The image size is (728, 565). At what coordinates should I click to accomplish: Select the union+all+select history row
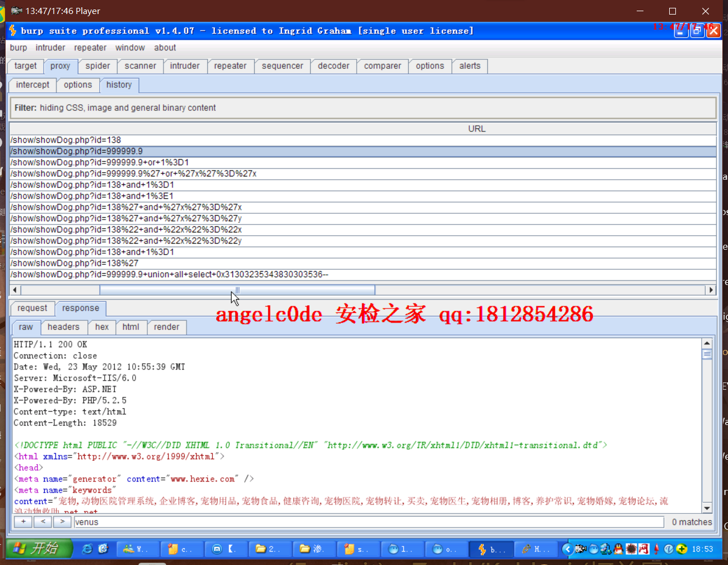click(363, 274)
